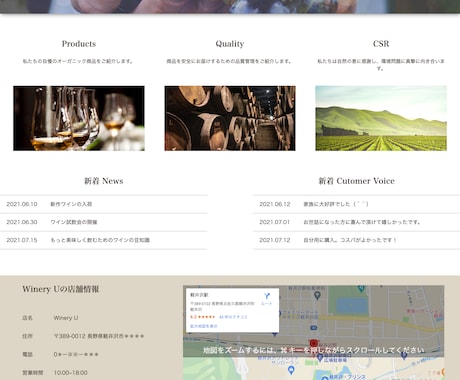Click the CSR description text
460x380 pixels.
(381, 65)
